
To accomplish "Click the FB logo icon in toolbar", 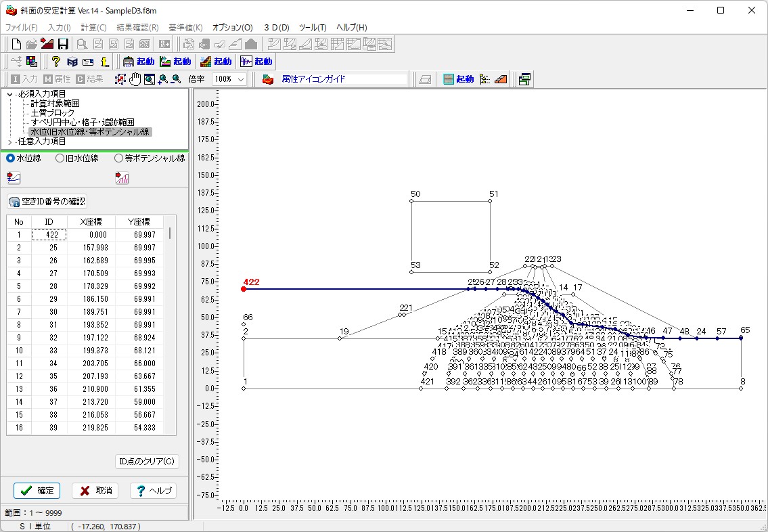I will 72,61.
